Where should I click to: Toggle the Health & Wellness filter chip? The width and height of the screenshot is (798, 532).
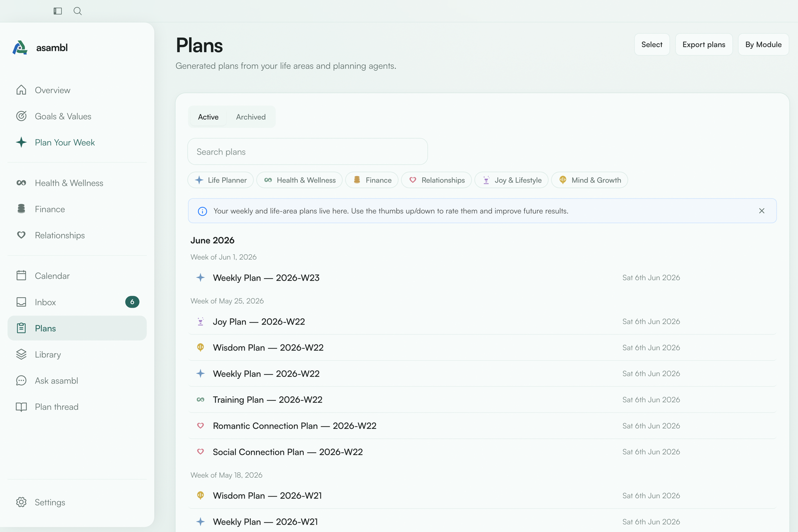[x=300, y=180]
